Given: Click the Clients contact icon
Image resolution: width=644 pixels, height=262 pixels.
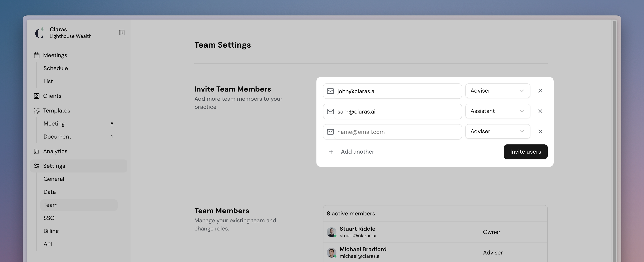Looking at the screenshot, I should [x=36, y=96].
